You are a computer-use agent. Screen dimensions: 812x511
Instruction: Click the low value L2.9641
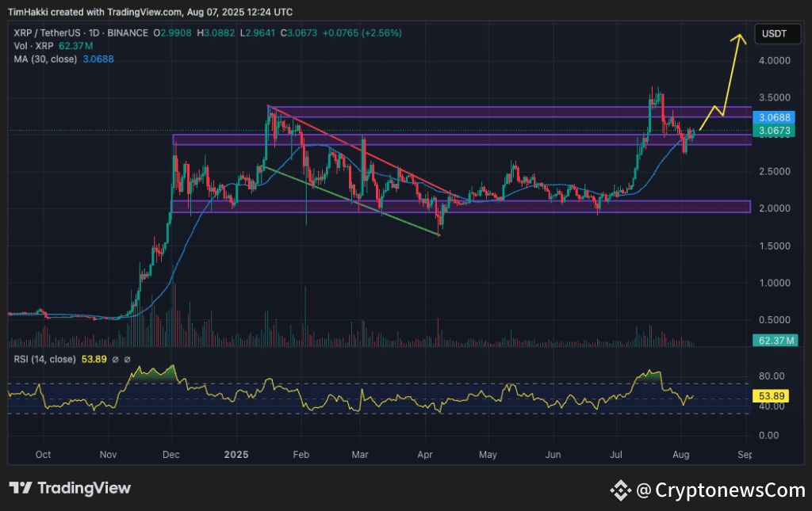tap(258, 33)
